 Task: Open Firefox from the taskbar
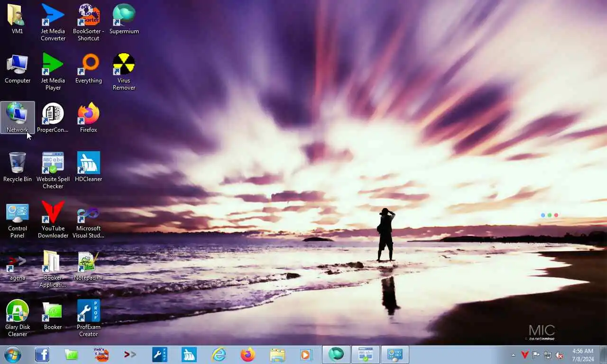(248, 355)
